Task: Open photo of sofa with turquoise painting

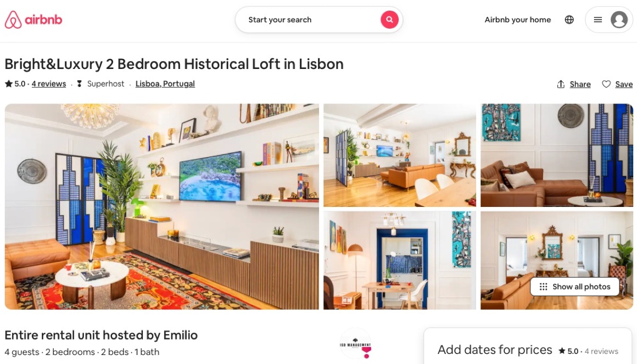Action: 557,155
